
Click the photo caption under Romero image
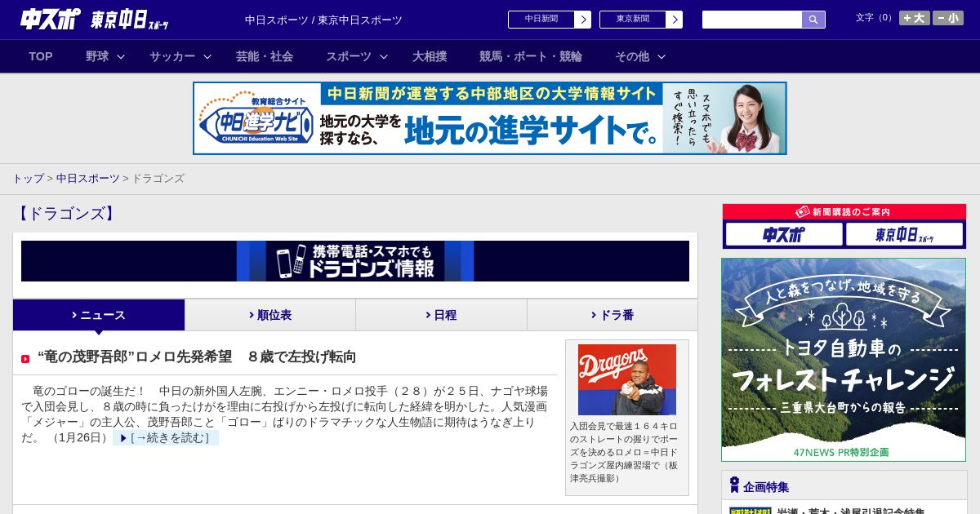click(624, 452)
